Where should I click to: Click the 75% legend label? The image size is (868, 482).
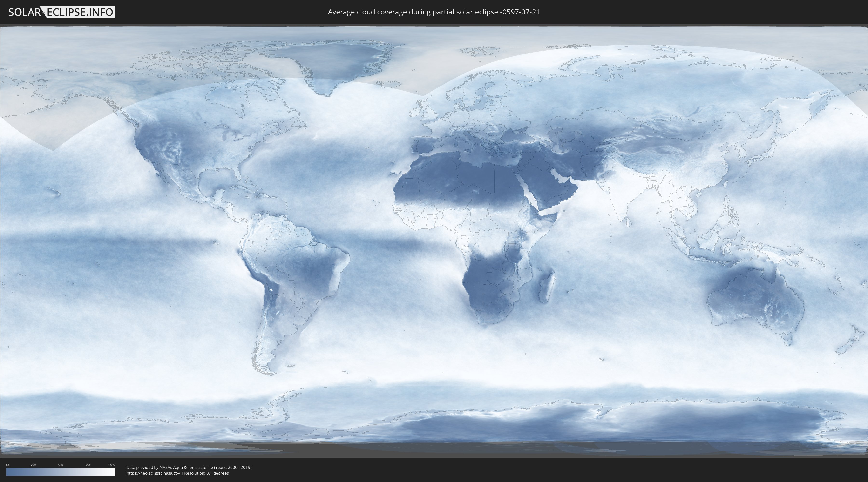point(88,465)
